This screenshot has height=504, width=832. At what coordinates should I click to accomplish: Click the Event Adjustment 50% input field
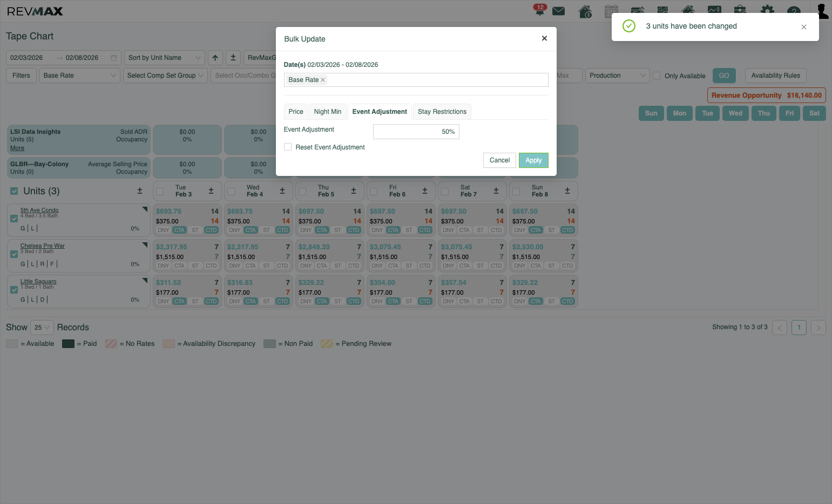click(x=416, y=132)
